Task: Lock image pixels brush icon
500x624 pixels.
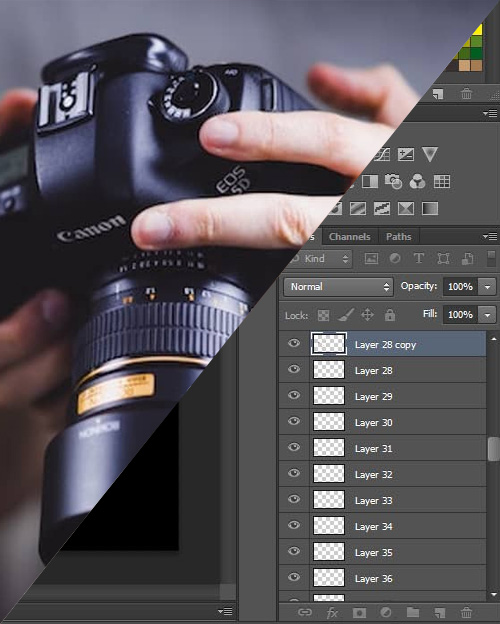Action: click(346, 315)
